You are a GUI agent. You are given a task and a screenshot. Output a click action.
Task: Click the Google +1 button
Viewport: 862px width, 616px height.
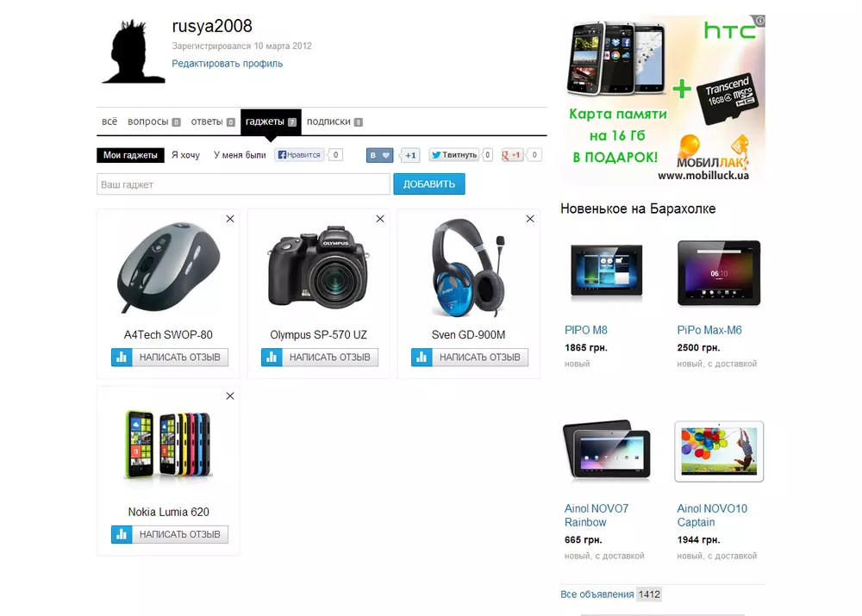pyautogui.click(x=511, y=155)
